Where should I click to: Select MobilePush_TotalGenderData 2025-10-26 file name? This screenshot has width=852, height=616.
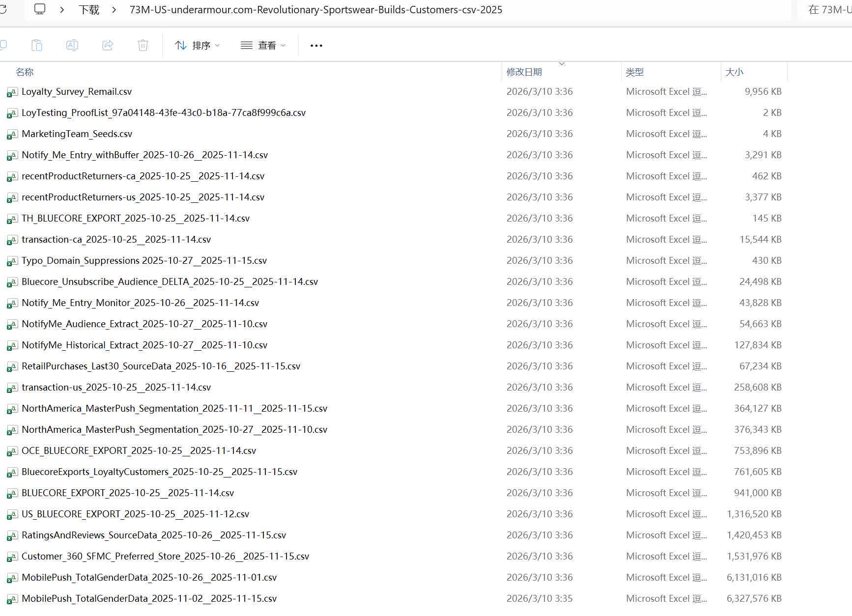coord(149,577)
